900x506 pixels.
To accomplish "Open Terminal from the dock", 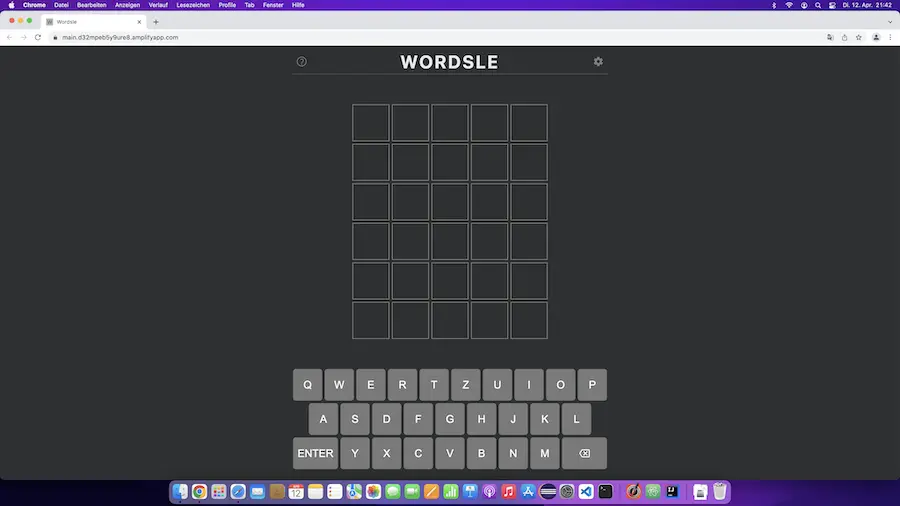I will pyautogui.click(x=606, y=492).
